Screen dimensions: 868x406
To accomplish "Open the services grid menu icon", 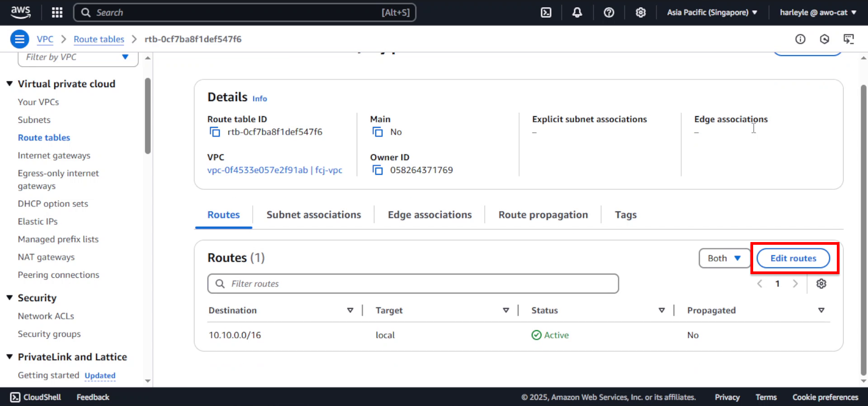I will pos(57,13).
